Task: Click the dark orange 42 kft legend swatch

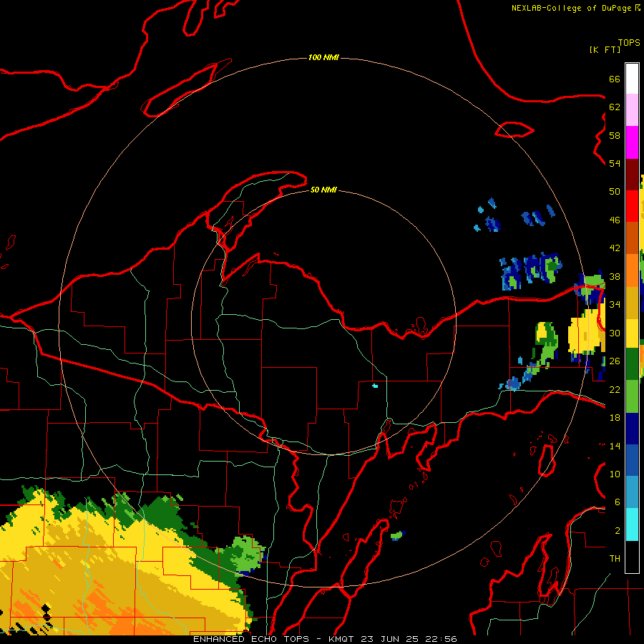Action: pos(632,238)
